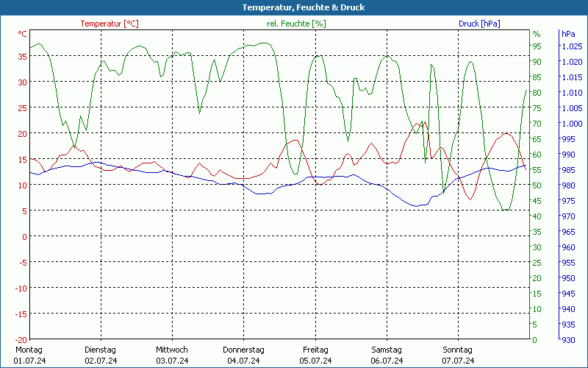Click the date '02.07.24'
Image resolution: width=588 pixels, height=368 pixels.
tap(101, 361)
